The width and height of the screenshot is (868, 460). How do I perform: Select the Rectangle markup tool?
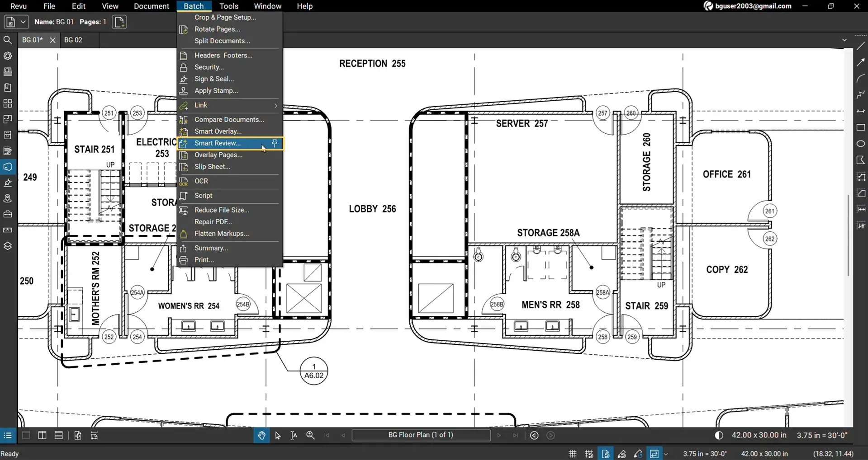(861, 127)
